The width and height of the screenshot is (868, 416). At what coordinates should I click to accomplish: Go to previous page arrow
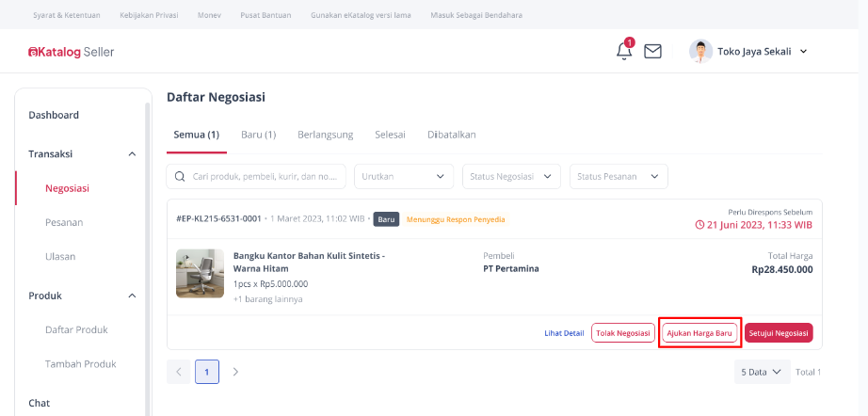coord(178,372)
